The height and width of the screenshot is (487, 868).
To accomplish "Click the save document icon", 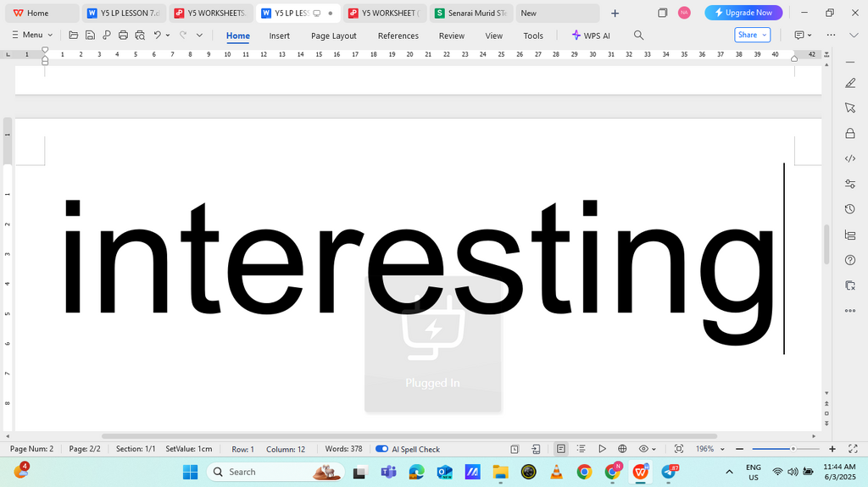I will [x=90, y=36].
